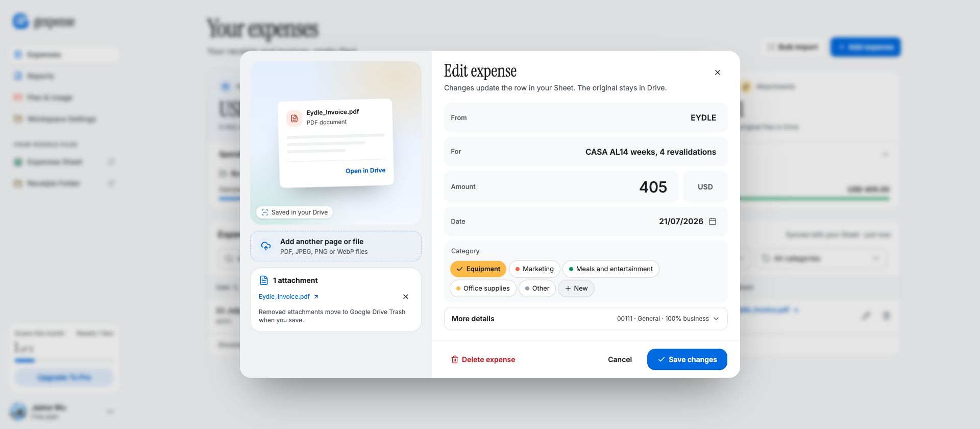The width and height of the screenshot is (980, 429).
Task: Select the Equipment category chip
Action: click(478, 269)
